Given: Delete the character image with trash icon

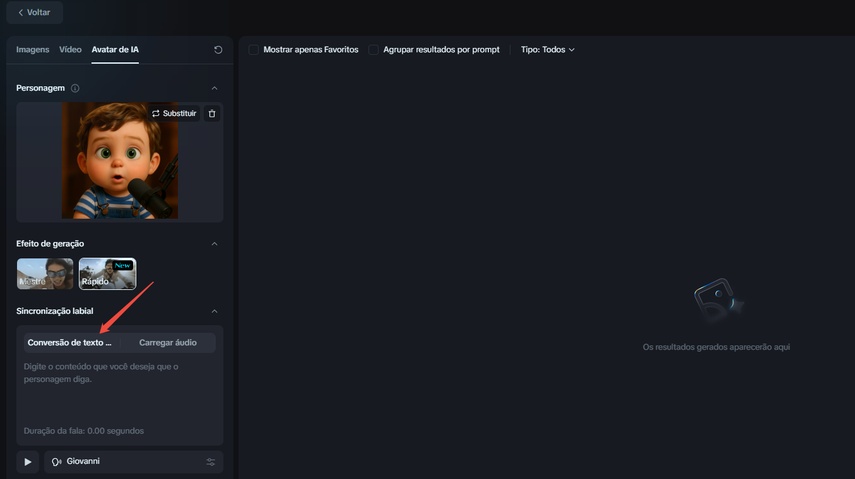Looking at the screenshot, I should click(212, 113).
